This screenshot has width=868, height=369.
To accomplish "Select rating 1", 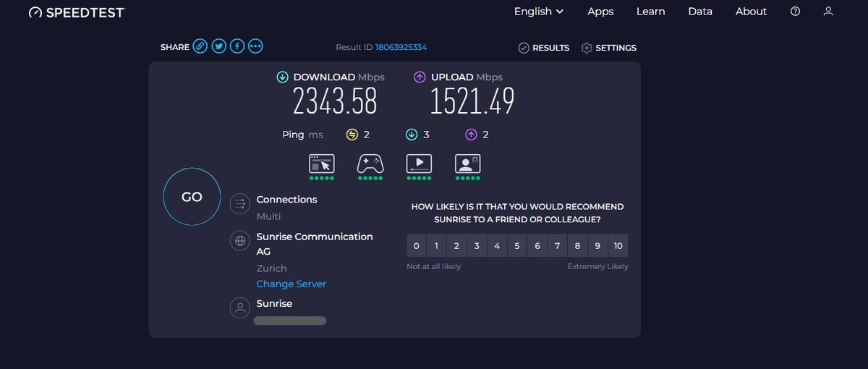I will 436,246.
